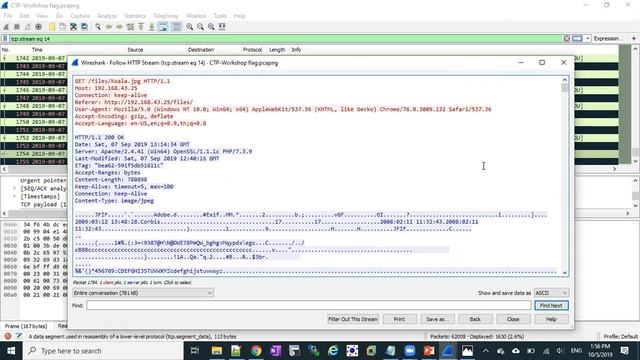Screen dimensions: 640x360
Task: Select packet row 1742 in the list
Action: [x=34, y=58]
